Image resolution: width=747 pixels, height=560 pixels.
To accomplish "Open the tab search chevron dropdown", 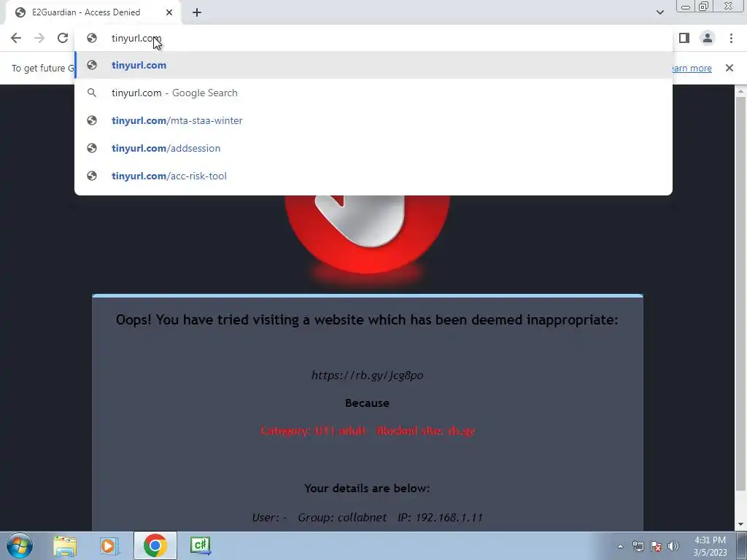I will pos(659,12).
